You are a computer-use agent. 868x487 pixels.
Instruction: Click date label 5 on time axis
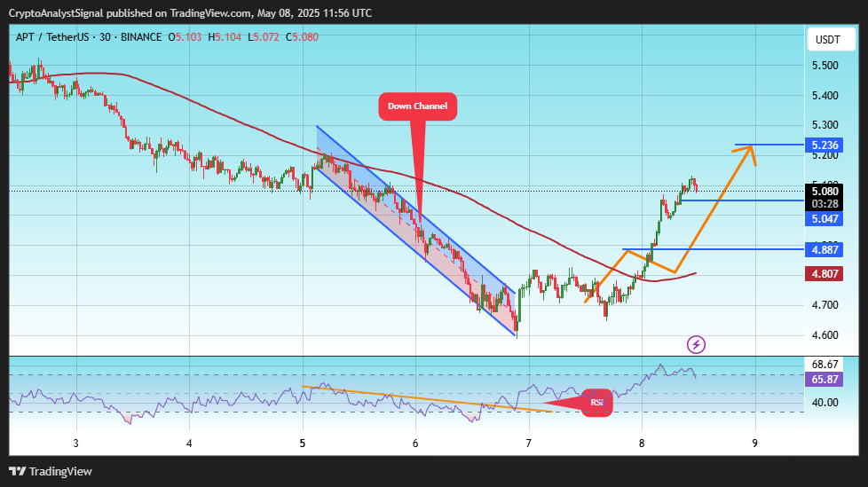[303, 444]
